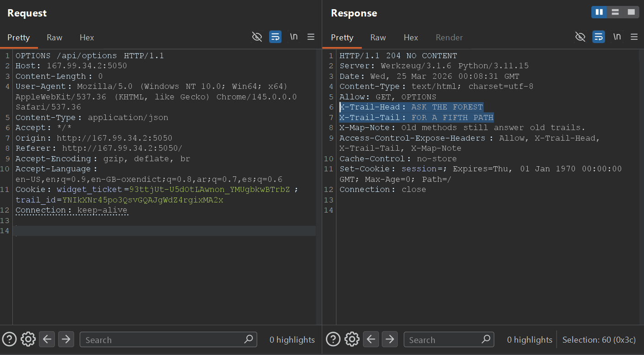This screenshot has height=355, width=644.
Task: Click magnifier icon in Request search box
Action: click(x=249, y=339)
